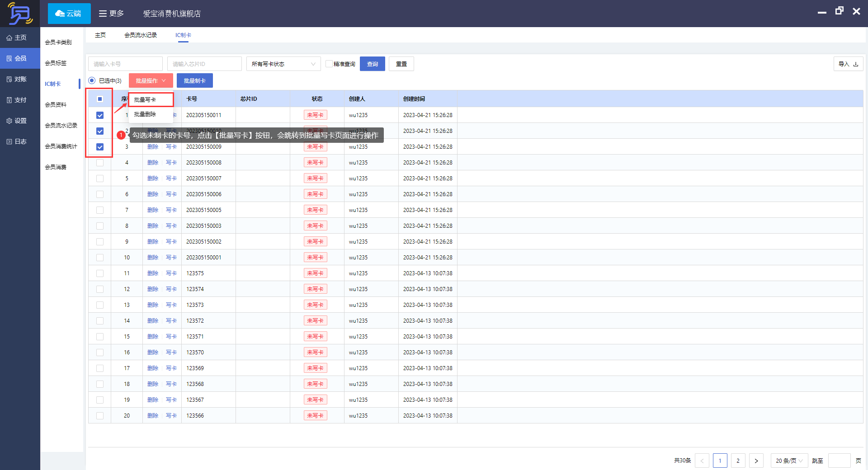Viewport: 868px width, 470px height.
Task: Open 对账 section in sidebar
Action: [20, 79]
